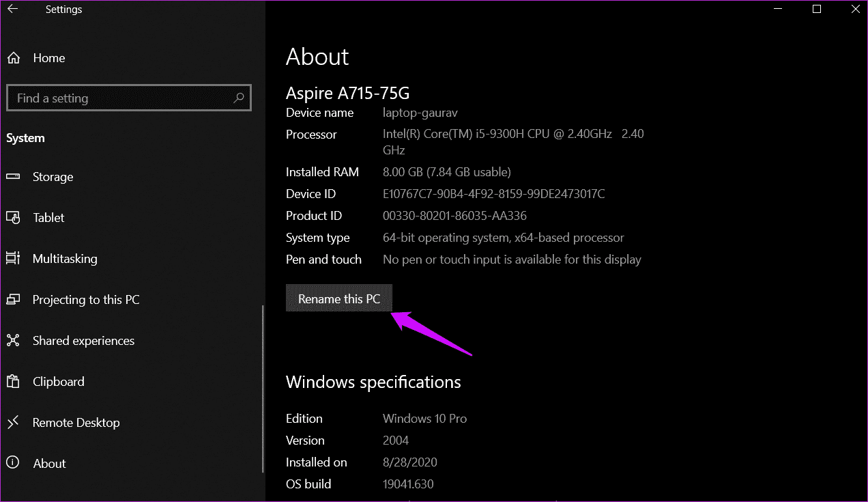Select the Clipboard icon
The image size is (868, 502).
[13, 382]
